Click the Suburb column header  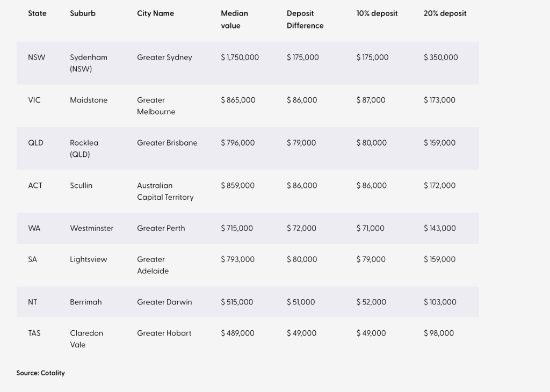pos(83,13)
